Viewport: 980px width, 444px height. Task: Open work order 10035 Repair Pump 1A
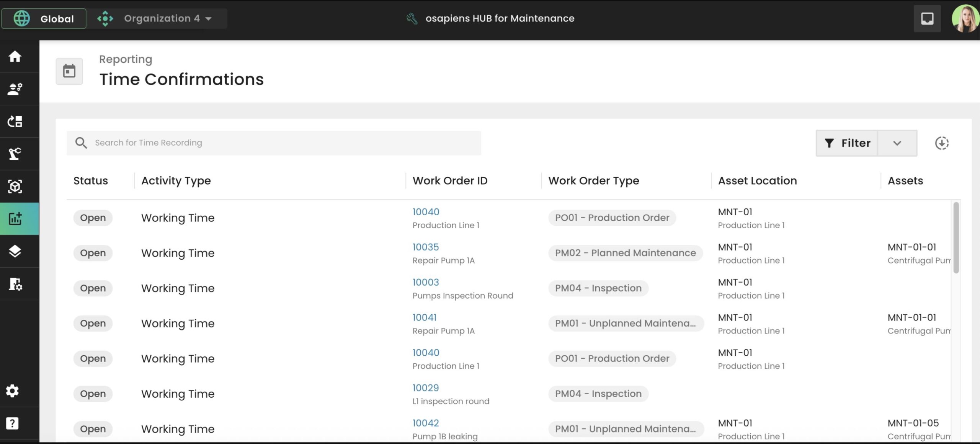[425, 247]
